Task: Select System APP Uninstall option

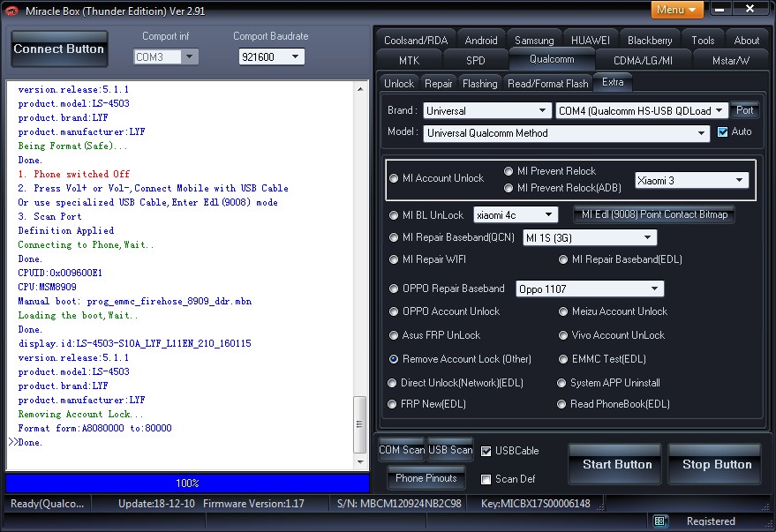Action: point(561,383)
